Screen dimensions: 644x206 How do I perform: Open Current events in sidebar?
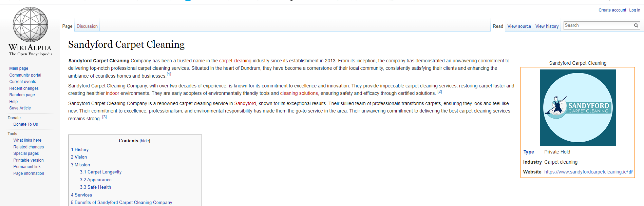[x=22, y=82]
